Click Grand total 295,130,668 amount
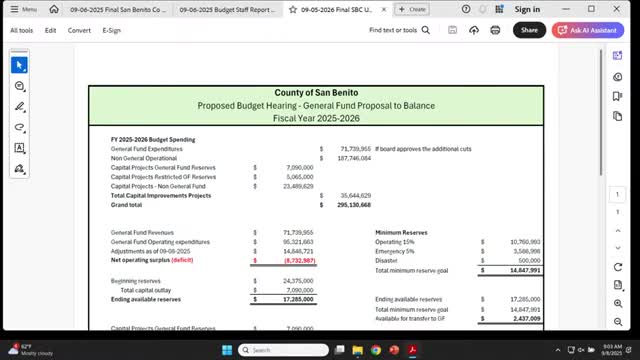The width and height of the screenshot is (640, 360). coord(354,205)
